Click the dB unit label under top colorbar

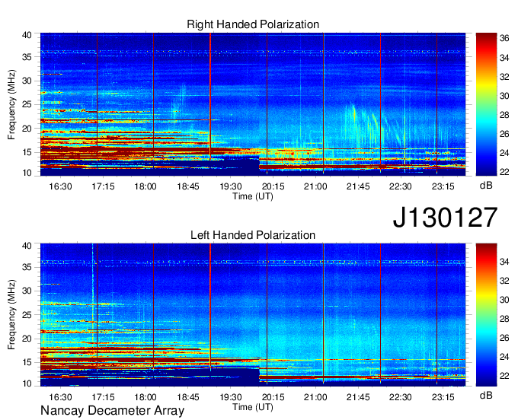coord(486,186)
